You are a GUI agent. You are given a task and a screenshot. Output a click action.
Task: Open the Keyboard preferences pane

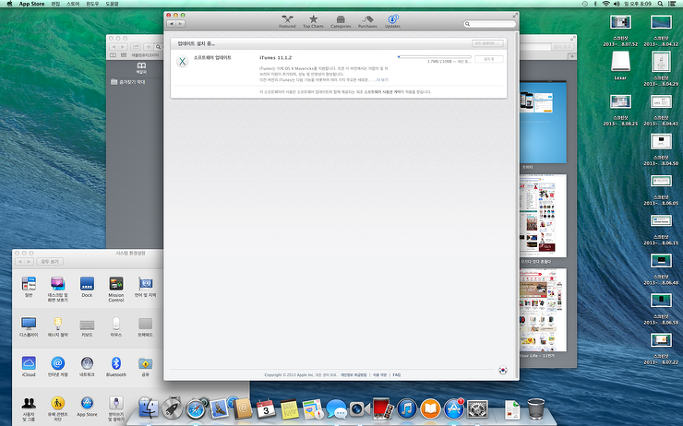87,327
